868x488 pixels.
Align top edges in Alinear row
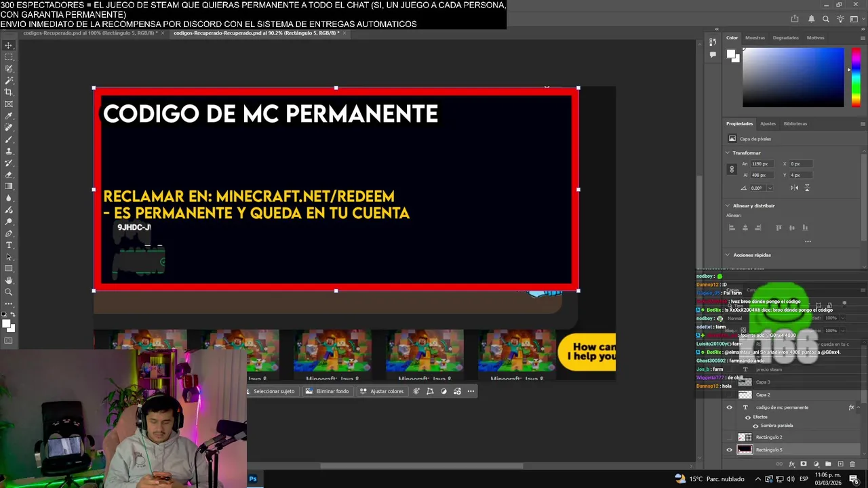point(778,228)
